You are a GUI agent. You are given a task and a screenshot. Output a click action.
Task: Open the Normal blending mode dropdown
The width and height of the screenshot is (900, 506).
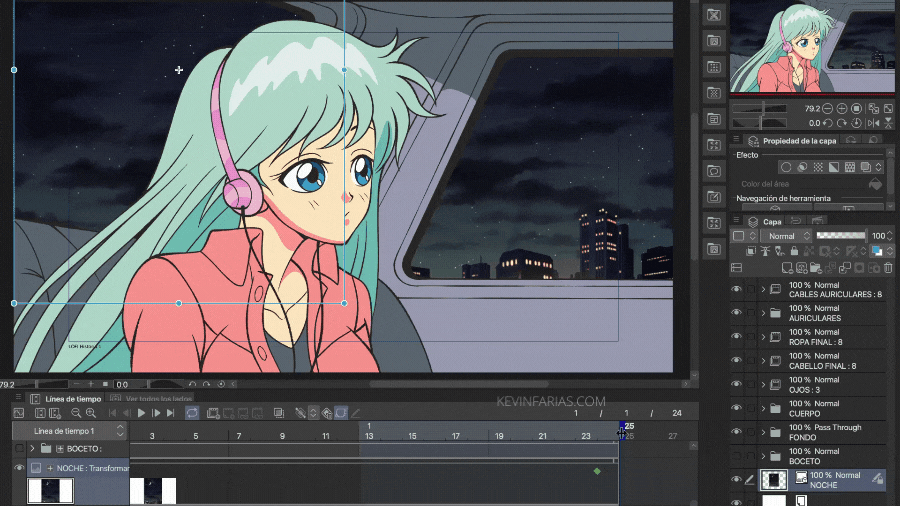click(786, 236)
